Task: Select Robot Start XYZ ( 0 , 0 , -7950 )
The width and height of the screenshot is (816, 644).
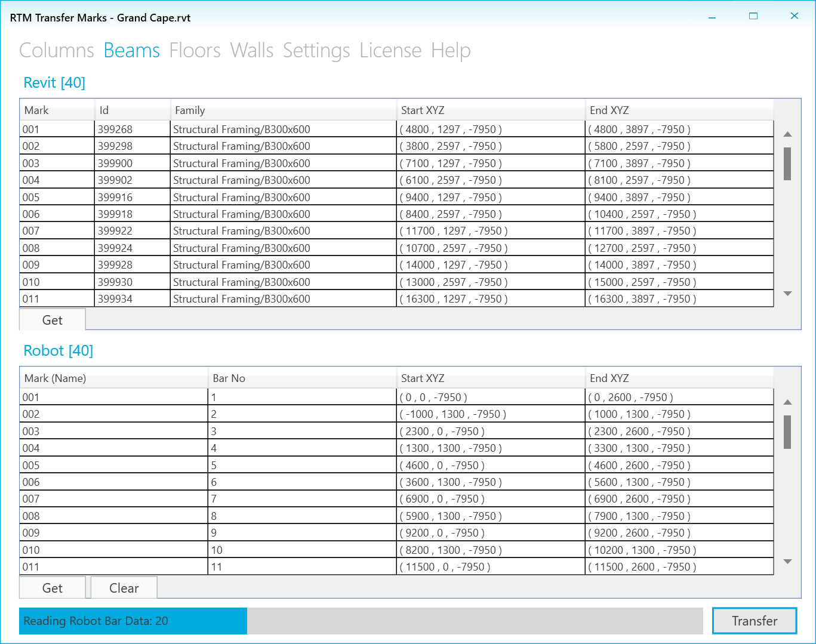Action: point(491,398)
